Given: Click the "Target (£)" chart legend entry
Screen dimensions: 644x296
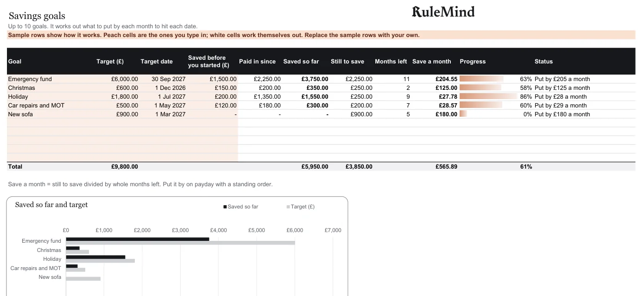Looking at the screenshot, I should point(301,207).
